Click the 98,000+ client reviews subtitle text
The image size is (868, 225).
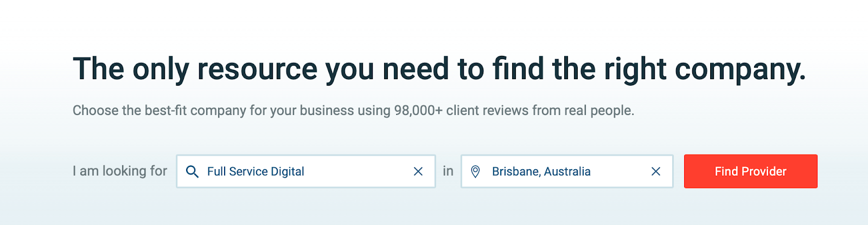click(x=353, y=111)
